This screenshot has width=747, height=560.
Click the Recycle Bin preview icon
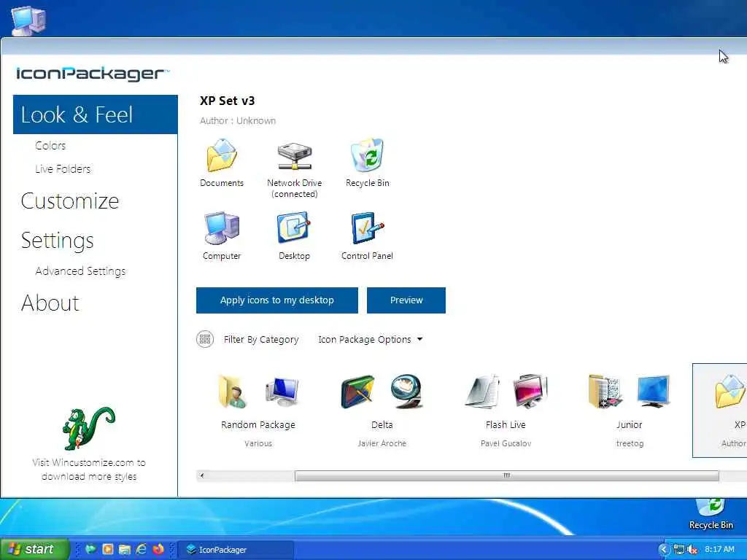[x=368, y=155]
